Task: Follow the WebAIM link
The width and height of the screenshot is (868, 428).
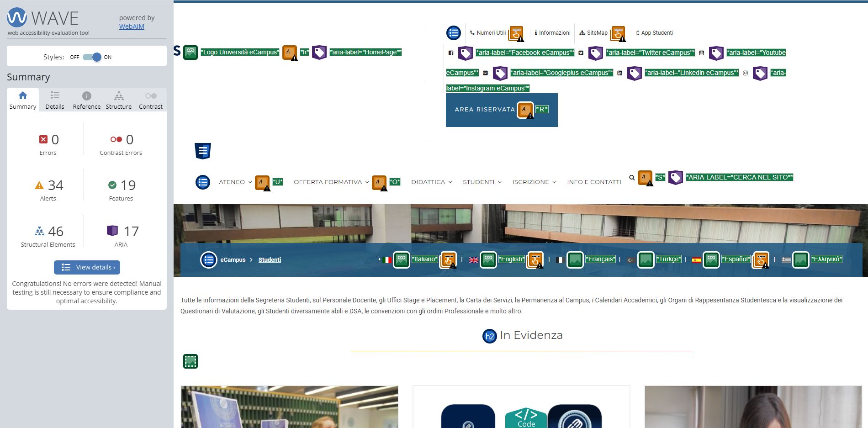Action: point(132,26)
